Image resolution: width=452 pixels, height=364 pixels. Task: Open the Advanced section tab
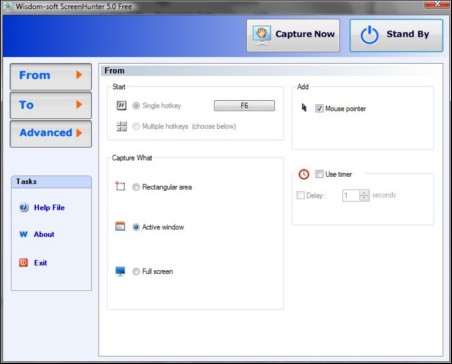pyautogui.click(x=51, y=134)
